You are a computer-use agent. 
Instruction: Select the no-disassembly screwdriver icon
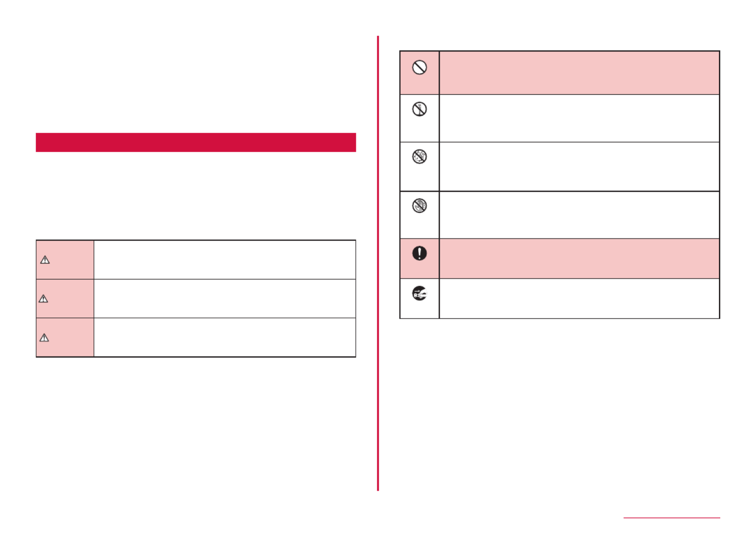click(x=419, y=109)
